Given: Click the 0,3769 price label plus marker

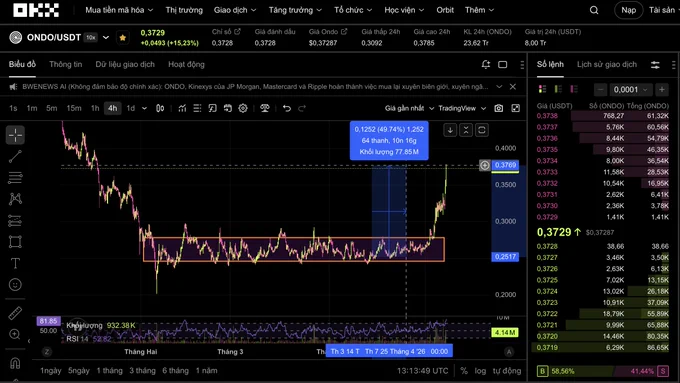Looking at the screenshot, I should tap(484, 165).
